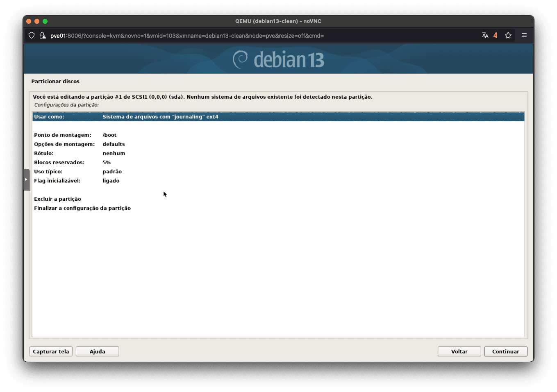Maximize the window with green button

point(45,21)
